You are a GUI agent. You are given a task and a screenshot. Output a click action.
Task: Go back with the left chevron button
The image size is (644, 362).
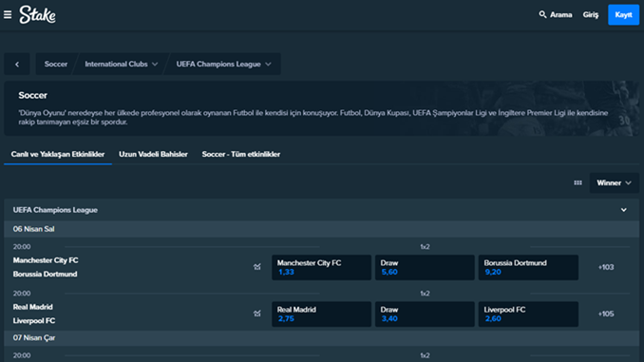point(17,64)
